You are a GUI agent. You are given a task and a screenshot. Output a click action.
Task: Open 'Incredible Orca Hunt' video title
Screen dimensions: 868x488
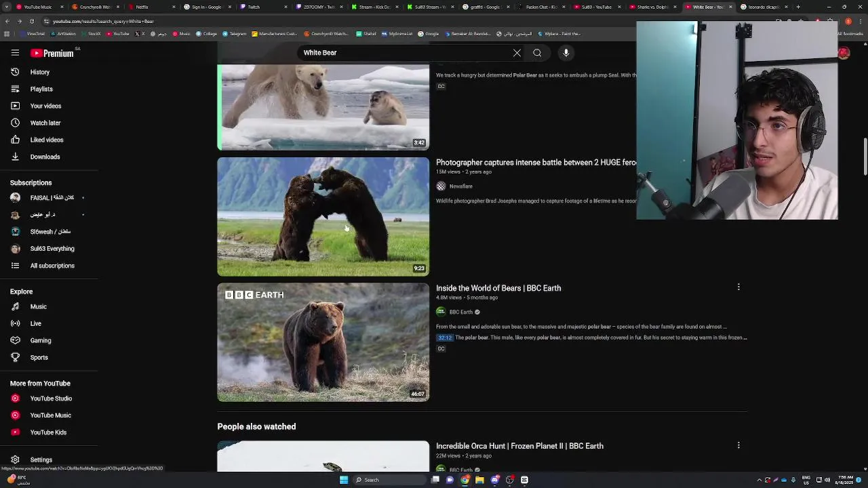click(x=519, y=446)
